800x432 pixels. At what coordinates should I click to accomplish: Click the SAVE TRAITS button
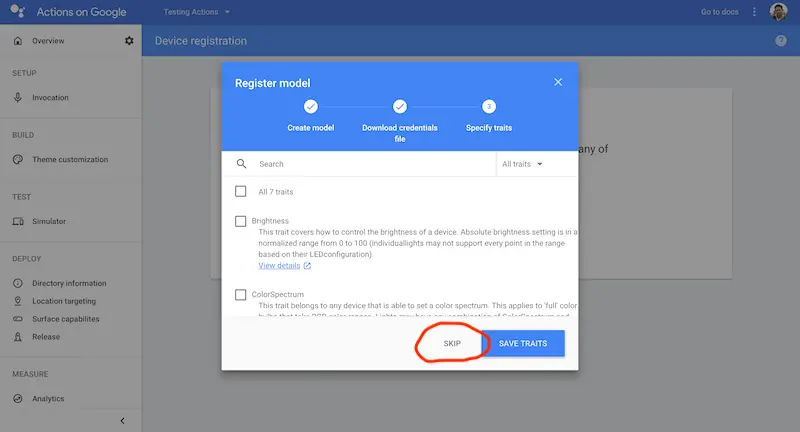[x=523, y=343]
